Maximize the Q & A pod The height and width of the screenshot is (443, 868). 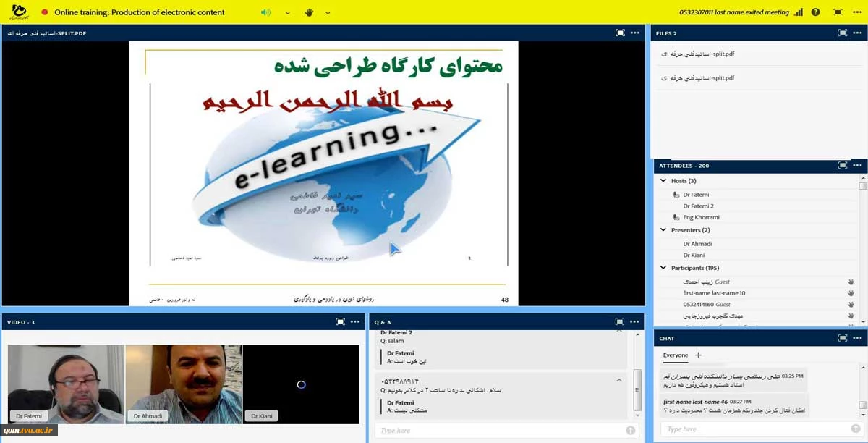[x=620, y=322]
